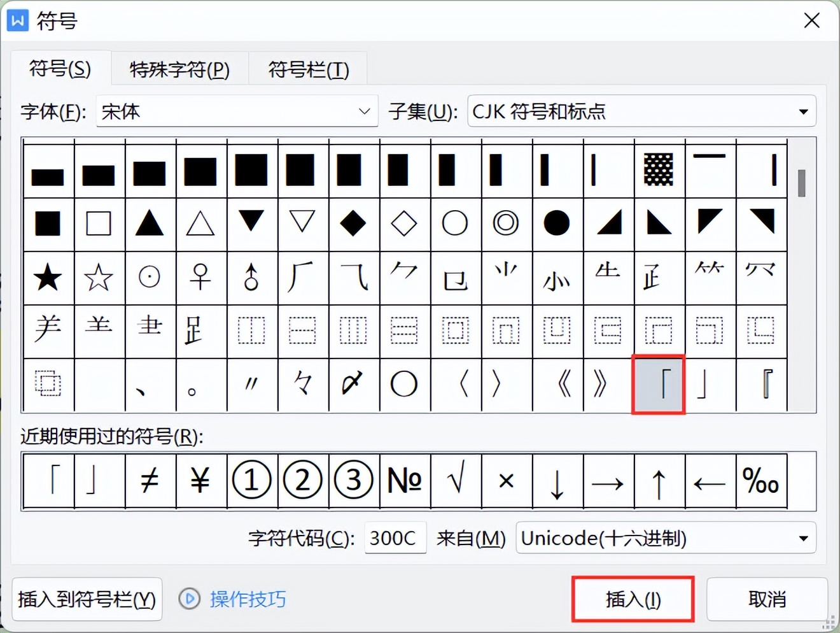Open the 来自 Unicode encoding dropdown
The height and width of the screenshot is (633, 840).
[x=666, y=538]
